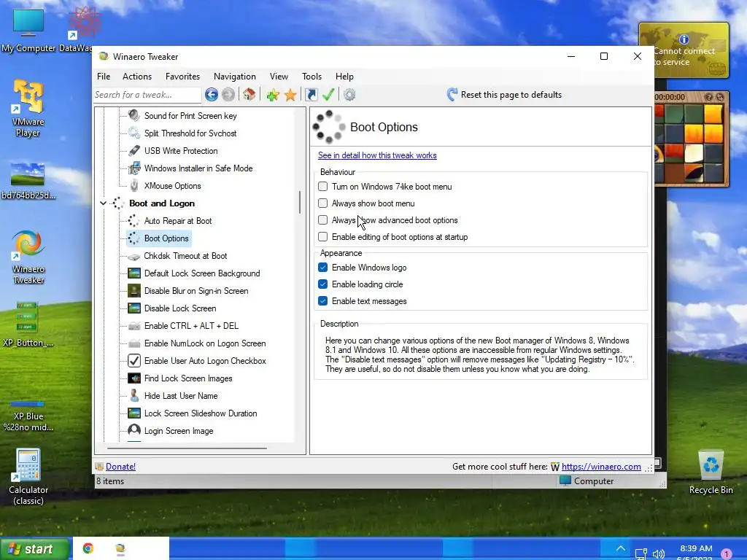Click the Search for a tweak field
This screenshot has height=560, width=747.
pos(147,95)
